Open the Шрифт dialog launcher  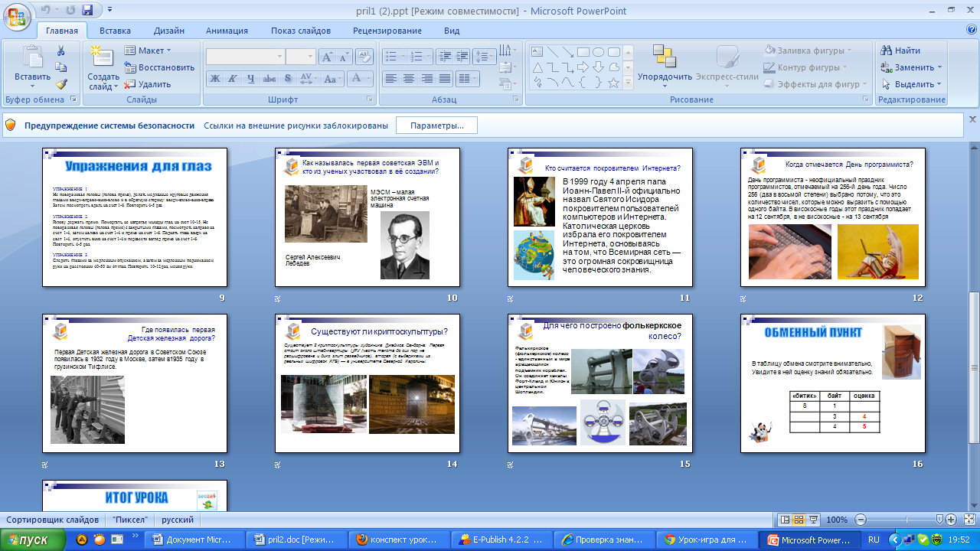(369, 100)
